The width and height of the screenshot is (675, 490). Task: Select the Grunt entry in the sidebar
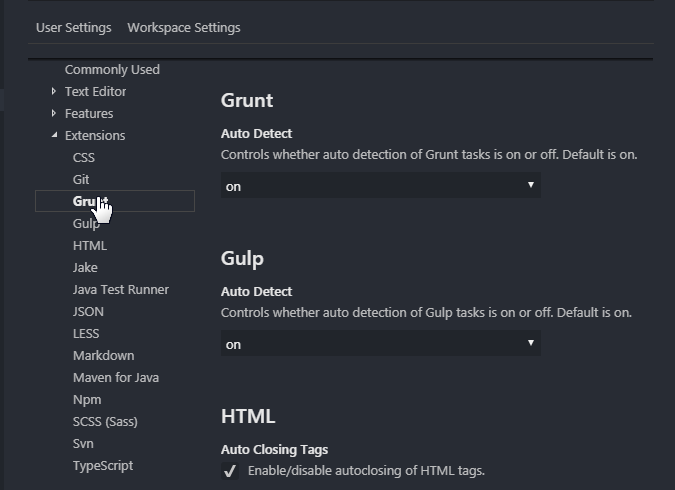click(115, 201)
